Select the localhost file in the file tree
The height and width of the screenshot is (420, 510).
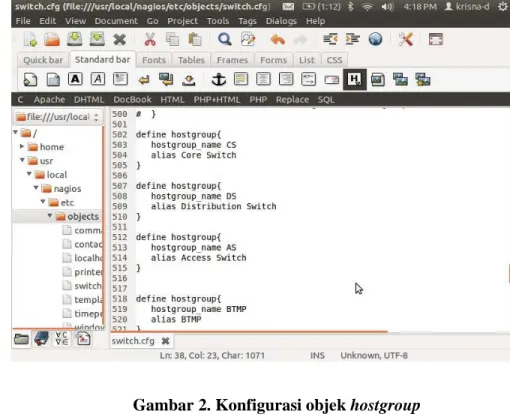82,258
